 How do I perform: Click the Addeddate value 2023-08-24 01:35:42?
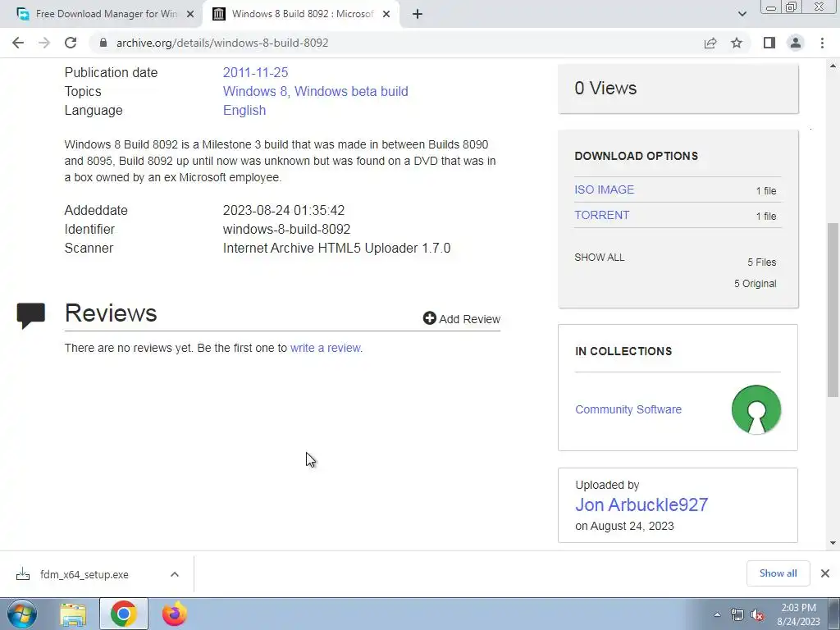[x=284, y=210]
